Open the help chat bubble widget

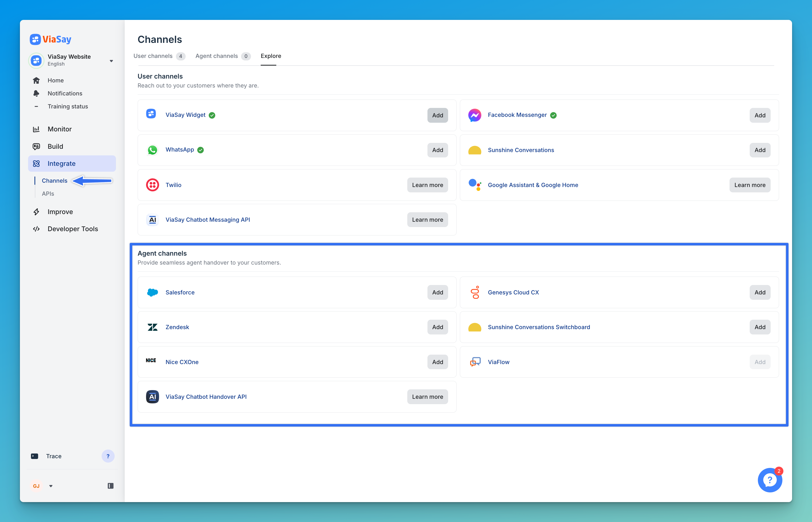770,480
